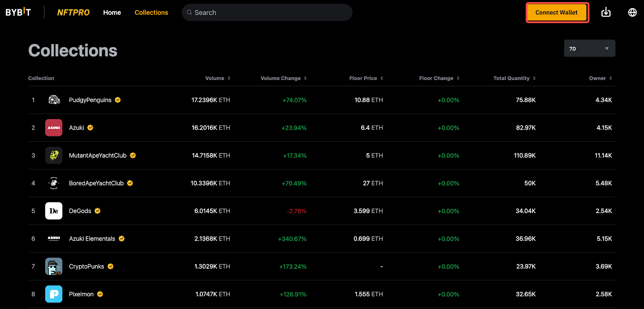Click PudgyPenguins collection avatar

[x=54, y=100]
